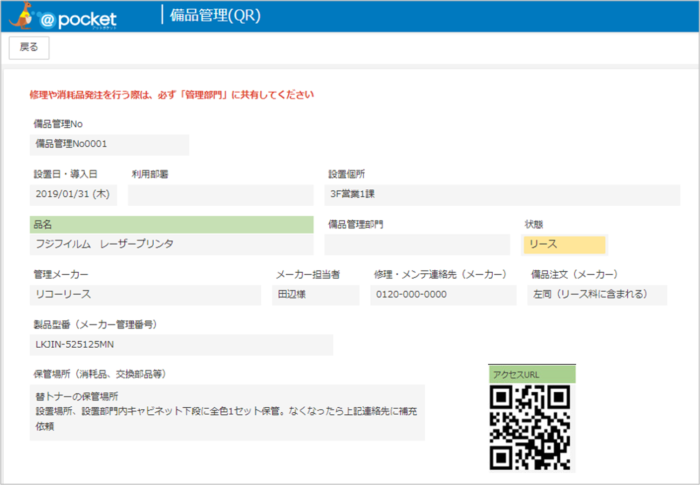
Task: Click the empty 備品管理部門 field
Action: (417, 244)
